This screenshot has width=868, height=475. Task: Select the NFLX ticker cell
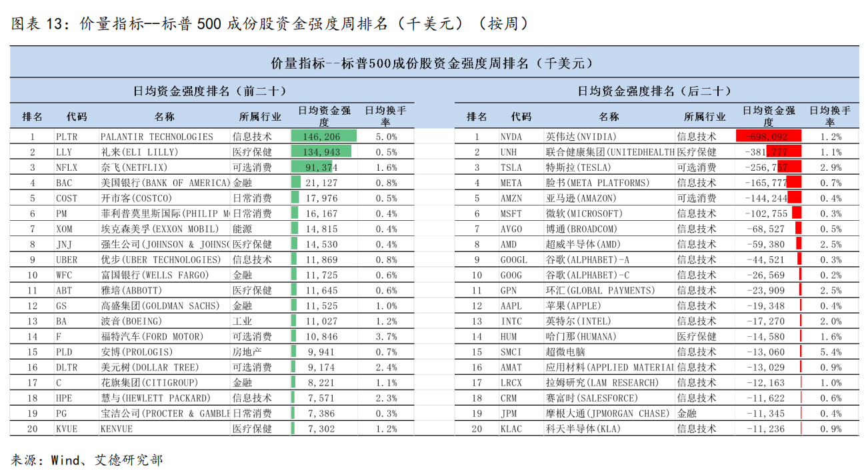(68, 167)
